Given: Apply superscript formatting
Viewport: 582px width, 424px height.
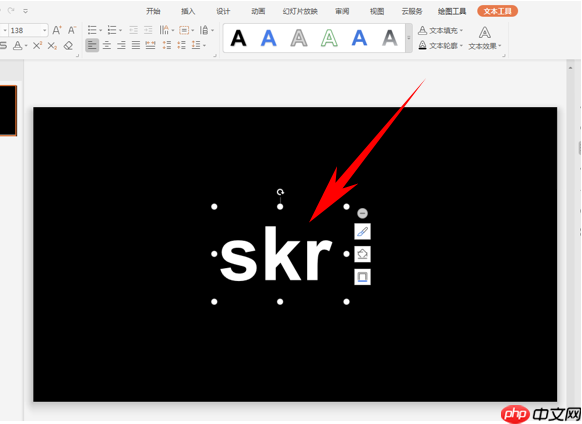Looking at the screenshot, I should pyautogui.click(x=37, y=46).
